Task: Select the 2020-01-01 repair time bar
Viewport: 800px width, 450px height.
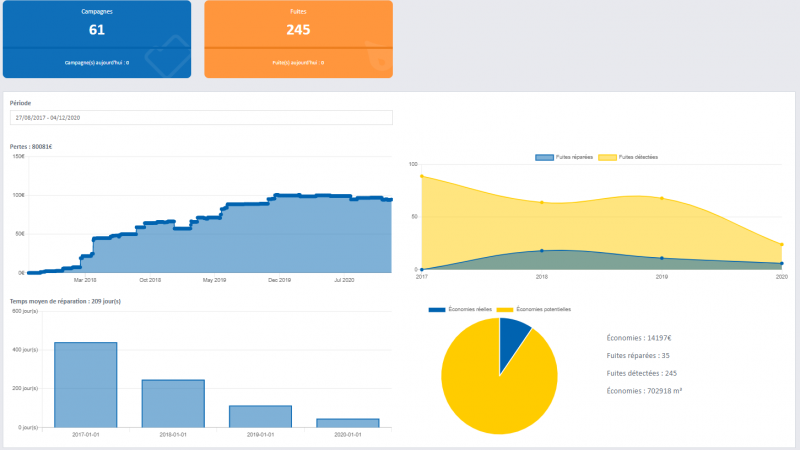Action: [x=347, y=422]
